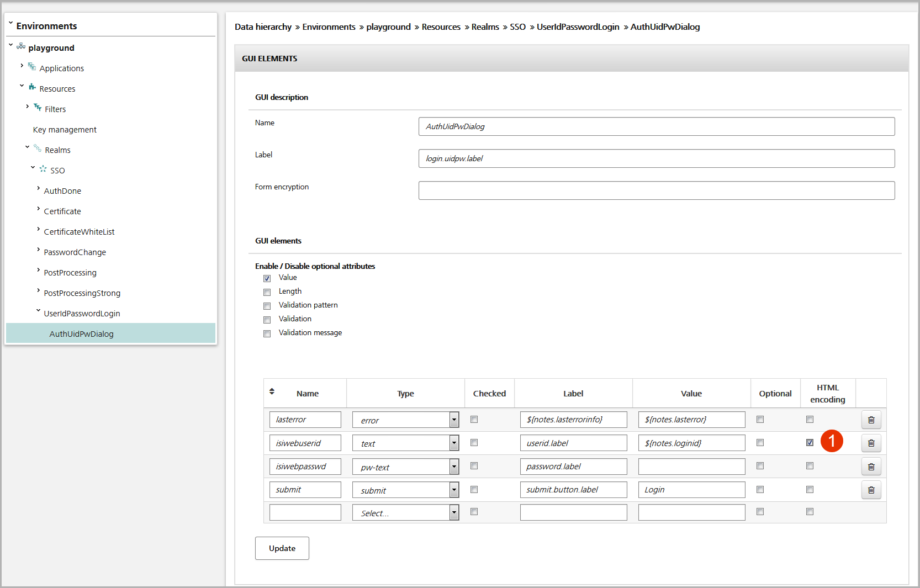Click the Applications icon in the tree
Image resolution: width=920 pixels, height=588 pixels.
32,67
